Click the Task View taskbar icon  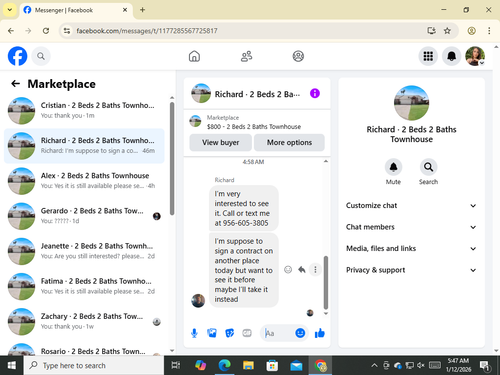(175, 365)
